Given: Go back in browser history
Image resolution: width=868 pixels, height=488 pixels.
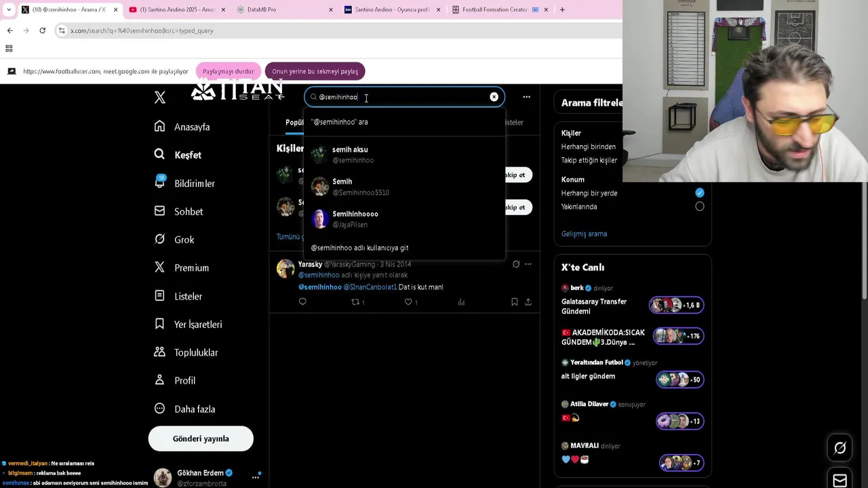Looking at the screenshot, I should (9, 30).
